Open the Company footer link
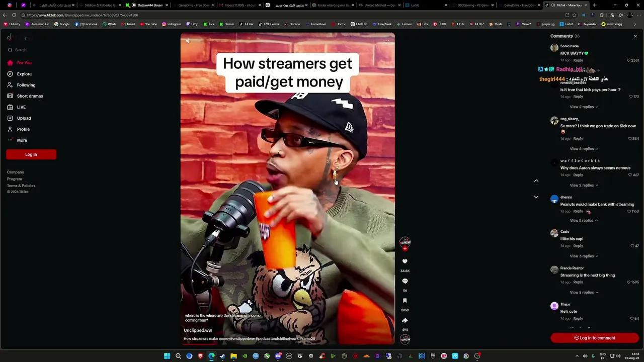Viewport: 644px width, 362px height. tap(16, 172)
